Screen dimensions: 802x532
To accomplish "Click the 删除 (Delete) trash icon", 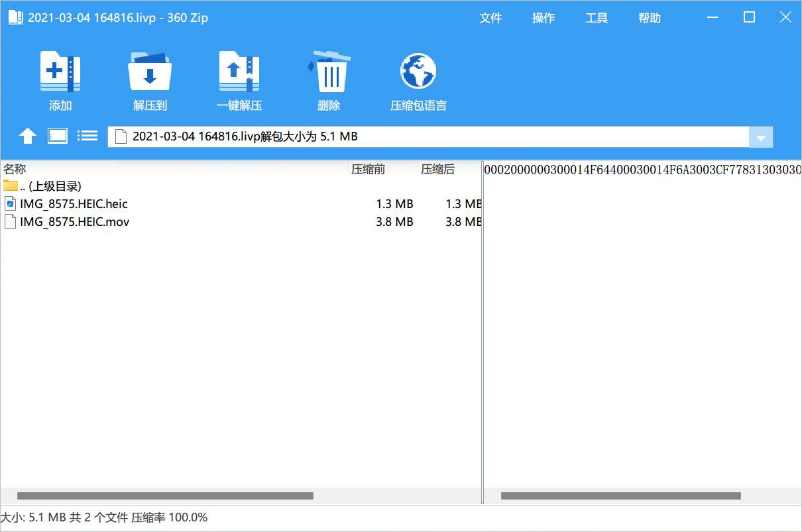I will click(329, 72).
